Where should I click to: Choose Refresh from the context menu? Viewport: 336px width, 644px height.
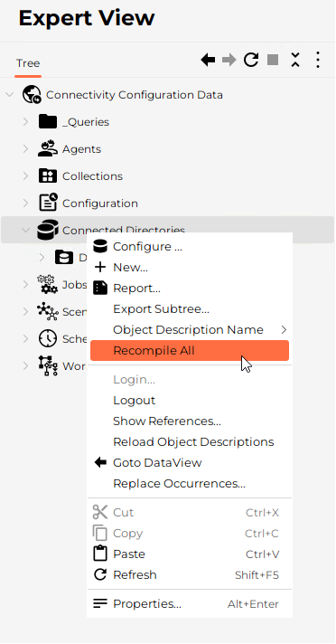coord(190,574)
